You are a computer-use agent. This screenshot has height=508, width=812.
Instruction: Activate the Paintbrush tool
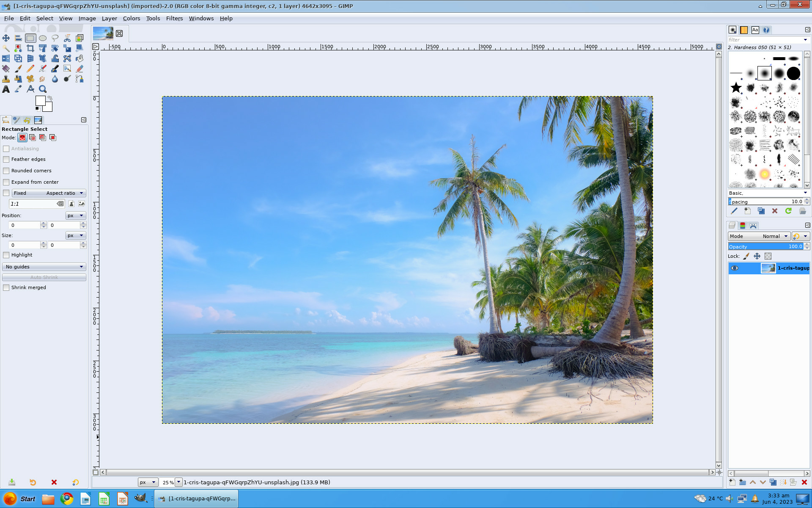(x=18, y=69)
